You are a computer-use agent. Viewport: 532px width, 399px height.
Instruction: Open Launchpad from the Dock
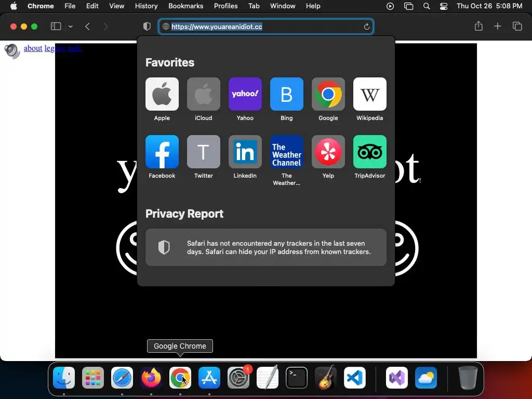(93, 378)
